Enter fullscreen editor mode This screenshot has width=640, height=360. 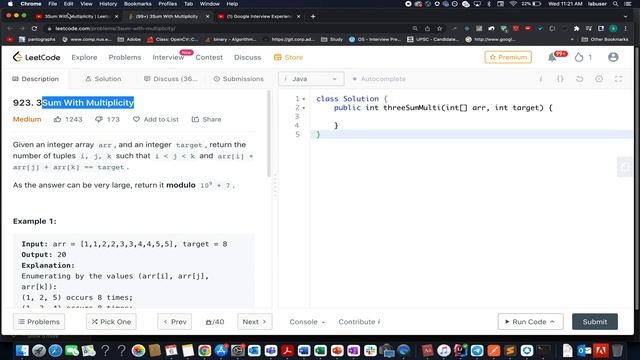click(x=618, y=79)
